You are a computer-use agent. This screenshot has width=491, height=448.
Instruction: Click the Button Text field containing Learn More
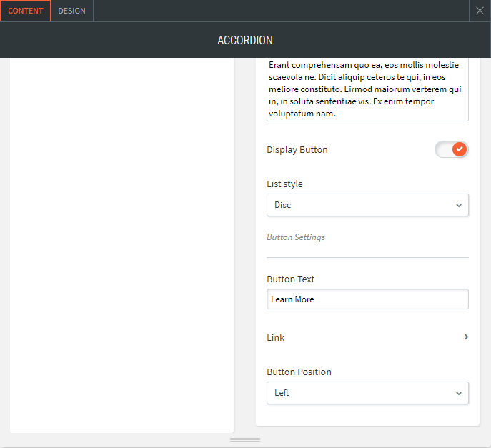pos(367,299)
